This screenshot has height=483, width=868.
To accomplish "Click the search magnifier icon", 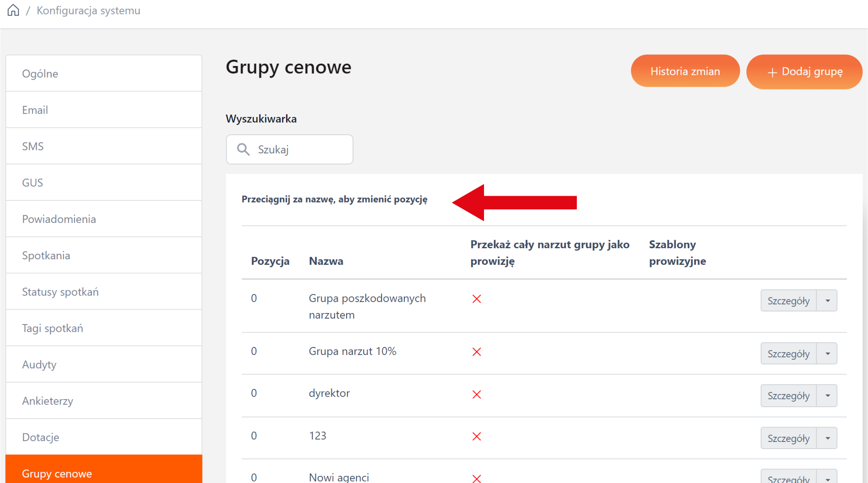I will 243,149.
